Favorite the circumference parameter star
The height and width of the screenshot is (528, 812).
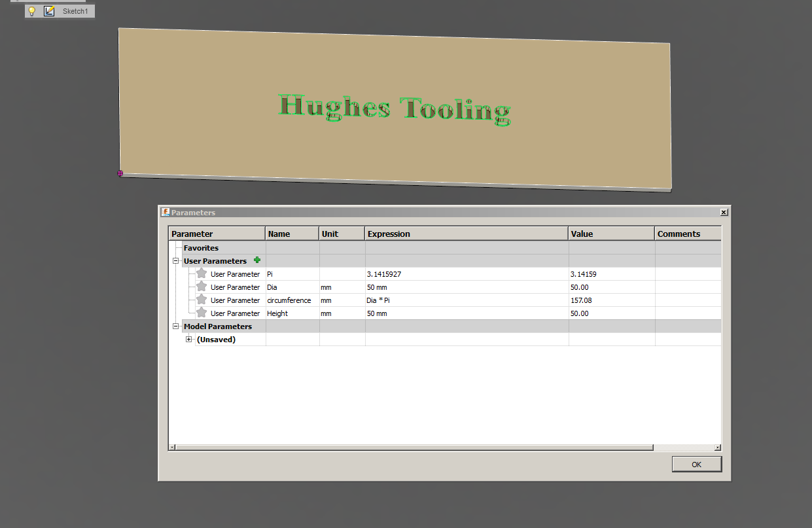coord(202,300)
